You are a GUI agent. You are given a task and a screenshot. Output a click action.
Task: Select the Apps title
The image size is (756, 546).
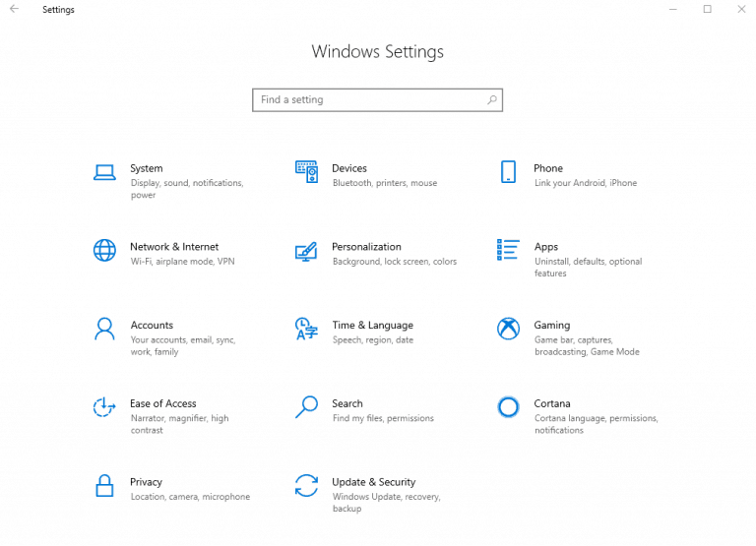click(545, 247)
